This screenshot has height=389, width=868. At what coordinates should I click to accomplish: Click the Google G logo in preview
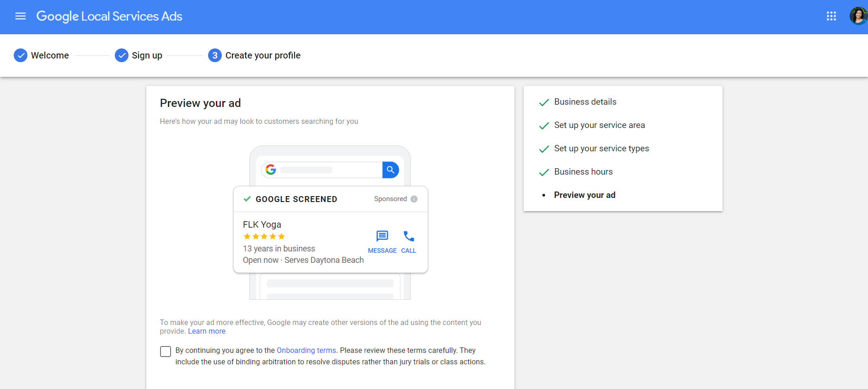(271, 170)
